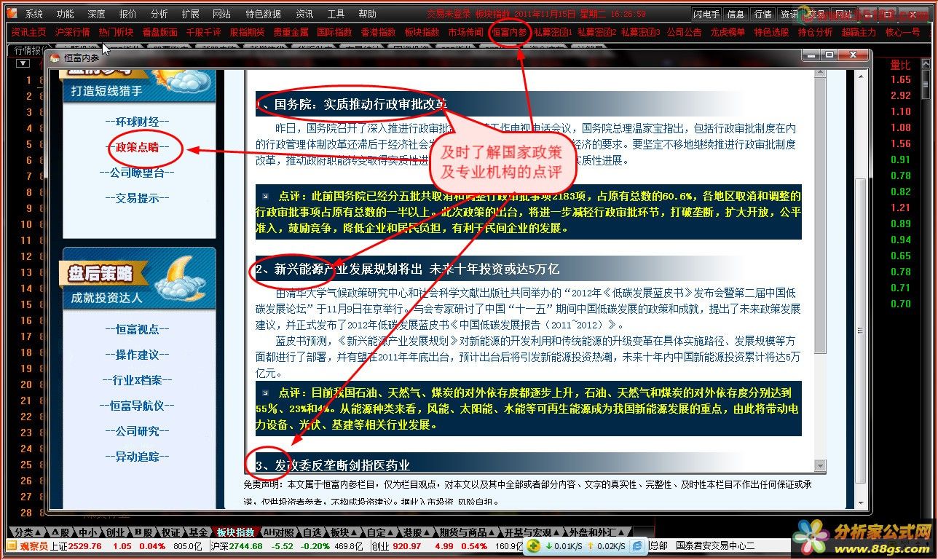Click the Internet Explorer icon in status bar
The width and height of the screenshot is (938, 560).
coord(638,545)
